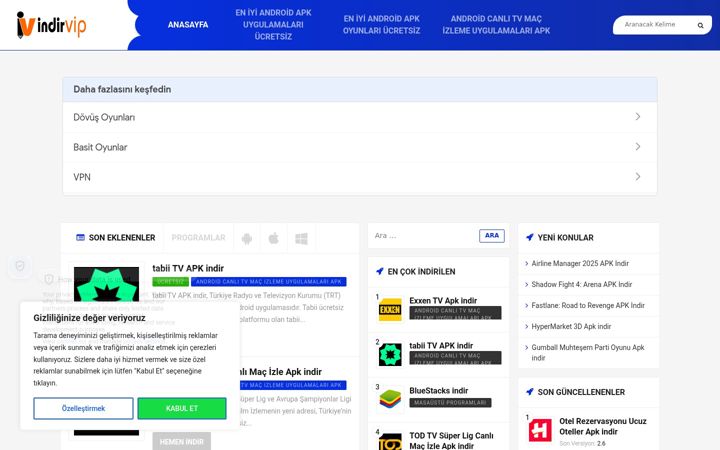Image resolution: width=720 pixels, height=450 pixels.
Task: Open Otel Rezervasyonu Ucuz Oteller Apk link
Action: pyautogui.click(x=603, y=426)
